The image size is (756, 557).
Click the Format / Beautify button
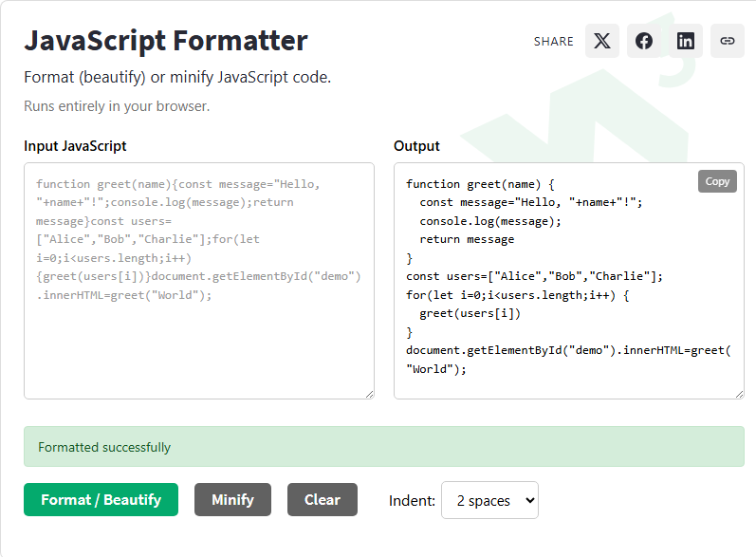[x=101, y=500]
